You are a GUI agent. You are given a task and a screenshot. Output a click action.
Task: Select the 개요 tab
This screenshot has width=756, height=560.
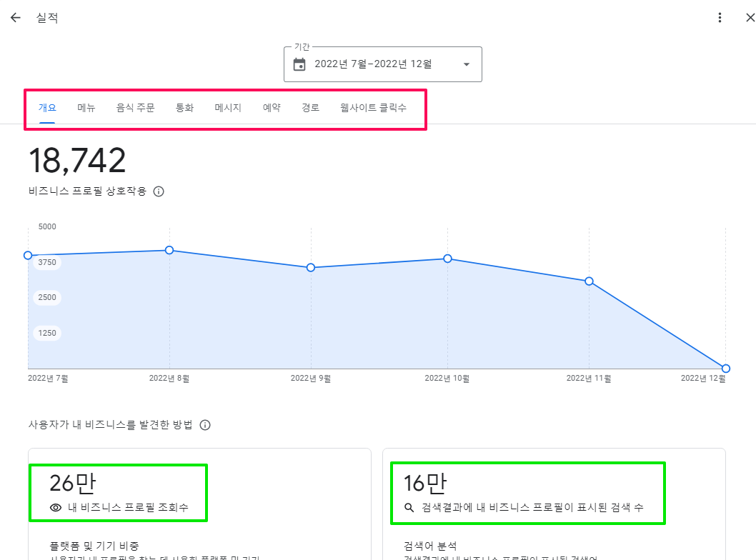tap(47, 109)
